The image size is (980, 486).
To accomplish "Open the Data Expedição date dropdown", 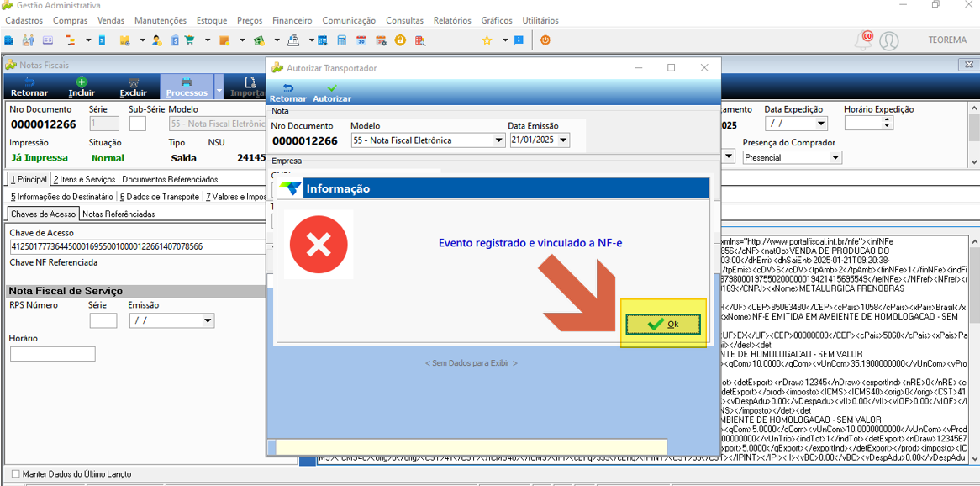I will coord(820,124).
